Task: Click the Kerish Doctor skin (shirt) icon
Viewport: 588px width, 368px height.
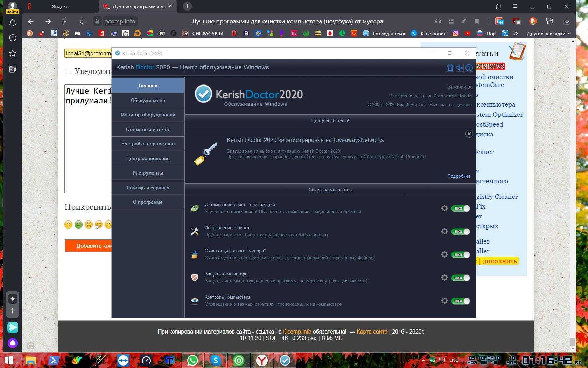Action: coord(450,68)
